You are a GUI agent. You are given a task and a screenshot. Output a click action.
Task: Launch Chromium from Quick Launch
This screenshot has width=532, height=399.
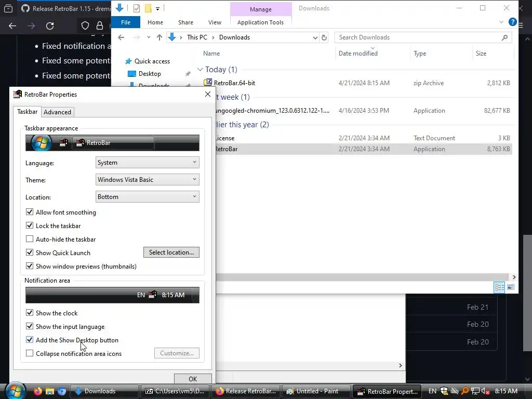(62, 391)
